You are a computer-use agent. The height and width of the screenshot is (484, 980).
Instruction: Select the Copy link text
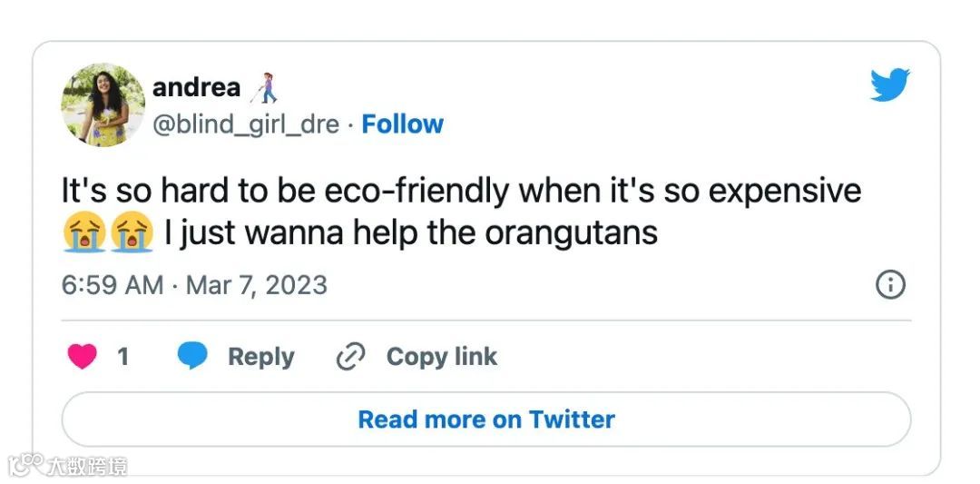coord(441,357)
